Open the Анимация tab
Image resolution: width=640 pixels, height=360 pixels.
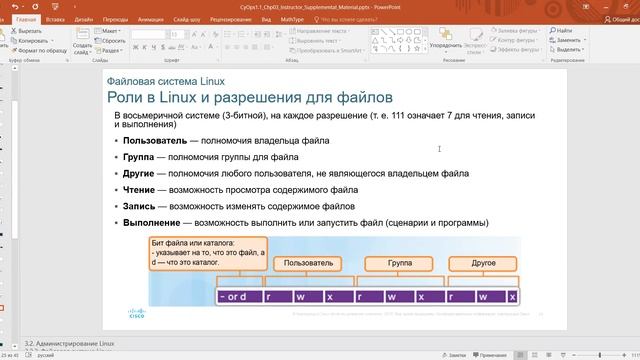(151, 19)
